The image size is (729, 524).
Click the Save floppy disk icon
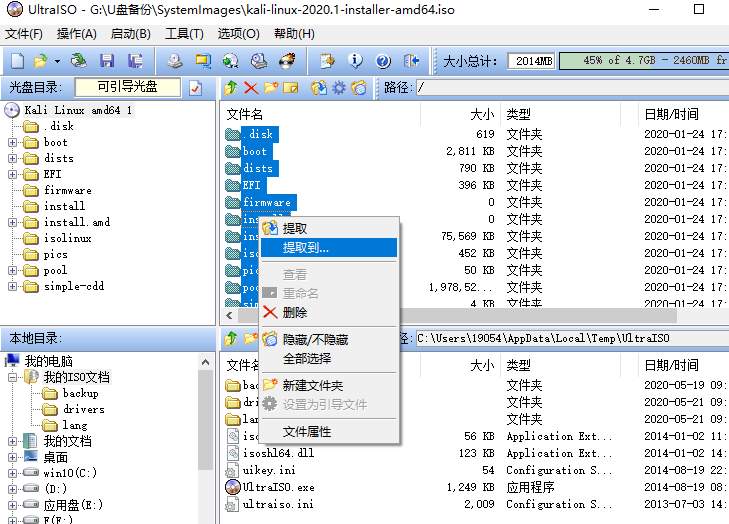point(107,61)
